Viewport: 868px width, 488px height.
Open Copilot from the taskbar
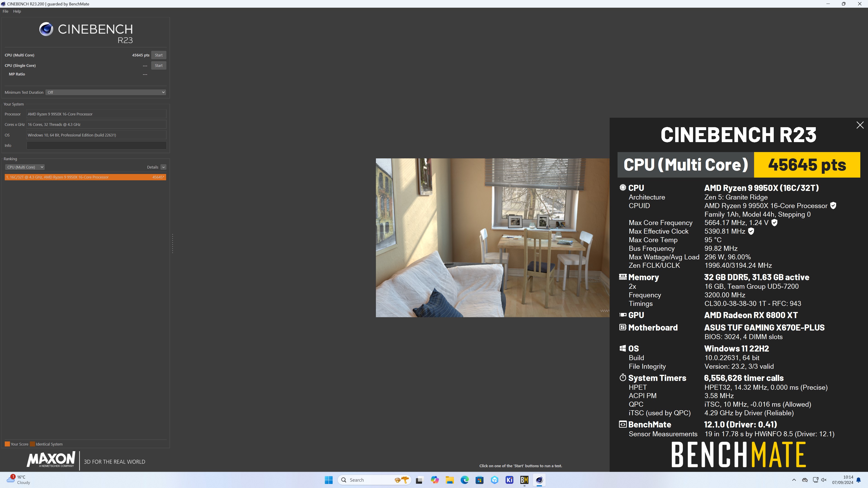435,480
